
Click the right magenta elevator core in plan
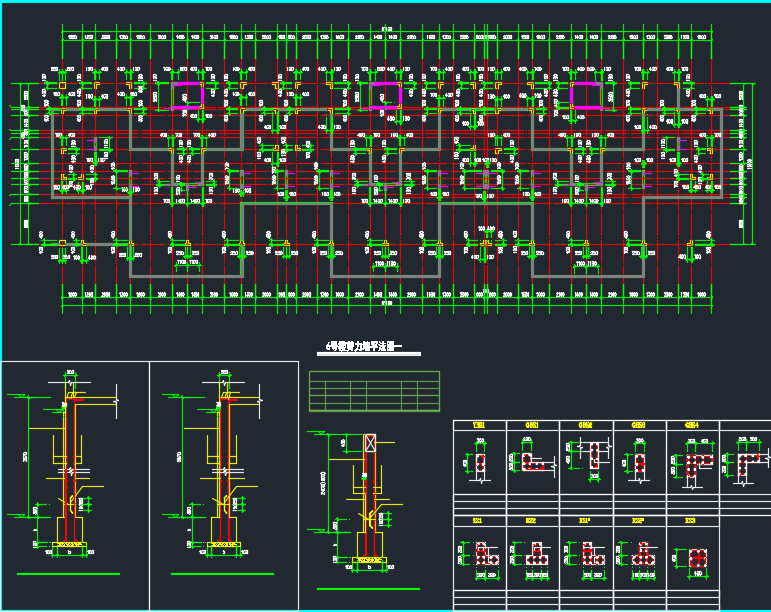pos(586,95)
